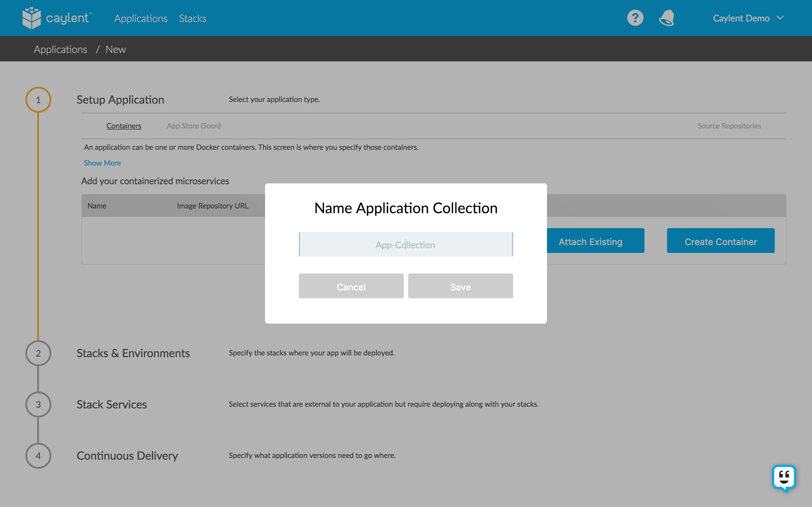Select the App Store (Soon) tab
This screenshot has width=812, height=507.
(194, 126)
